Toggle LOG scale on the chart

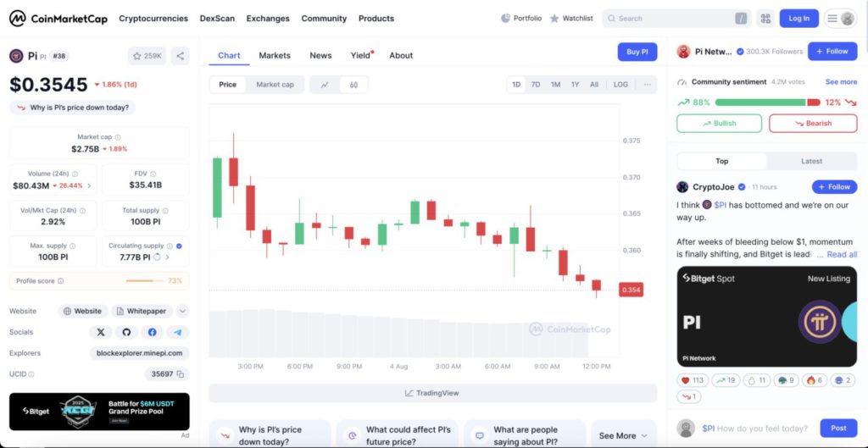620,85
